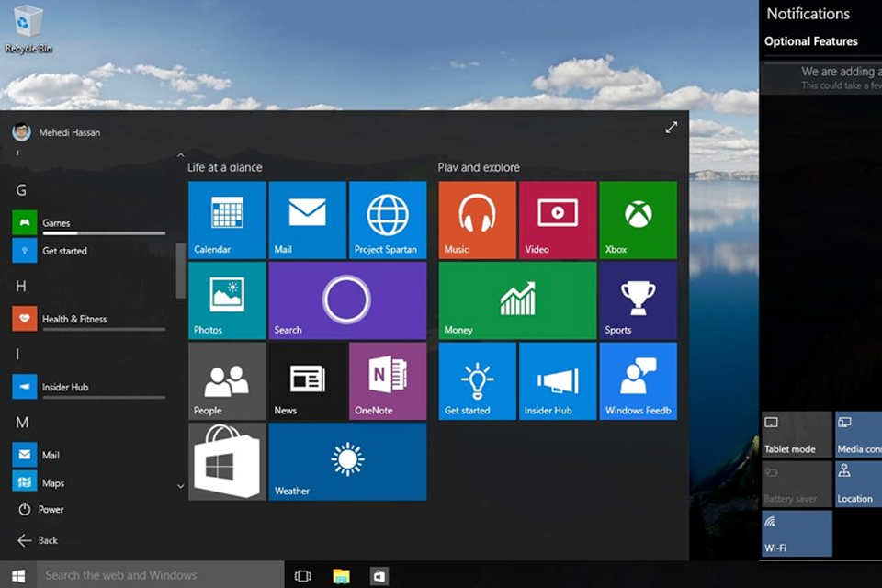
Task: Open Games from the app list
Action: [89, 223]
